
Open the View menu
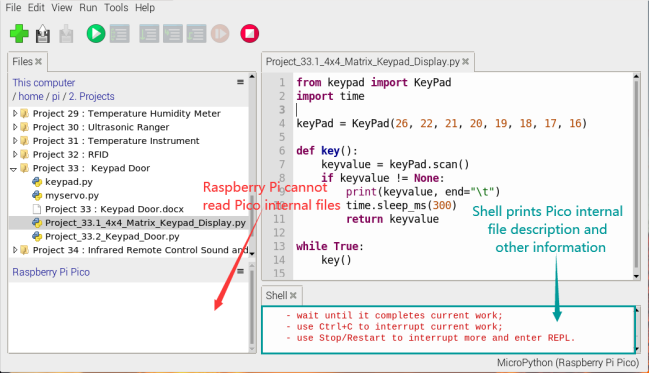pyautogui.click(x=62, y=7)
